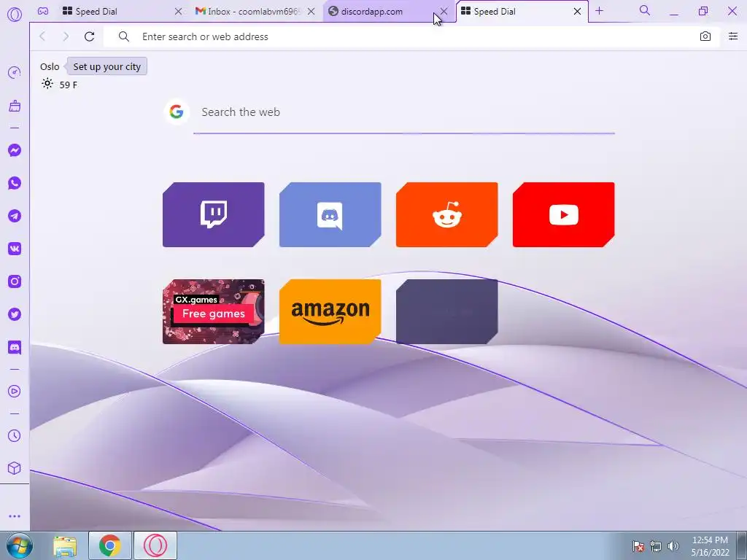The height and width of the screenshot is (560, 747).
Task: Take a snapshot with camera icon
Action: tap(705, 36)
